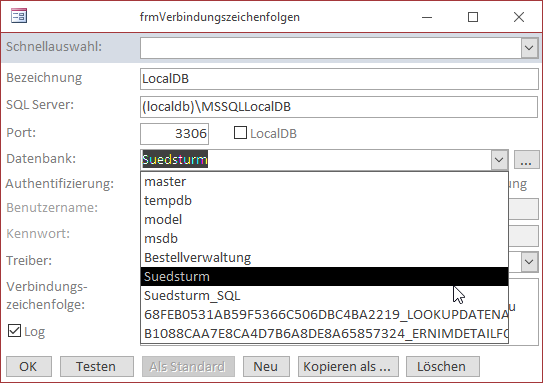543x383 pixels.
Task: Click the Löschen button
Action: pyautogui.click(x=443, y=366)
